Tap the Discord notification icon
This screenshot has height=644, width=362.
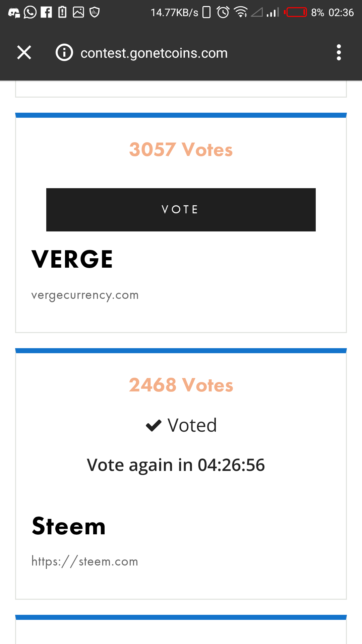14,13
